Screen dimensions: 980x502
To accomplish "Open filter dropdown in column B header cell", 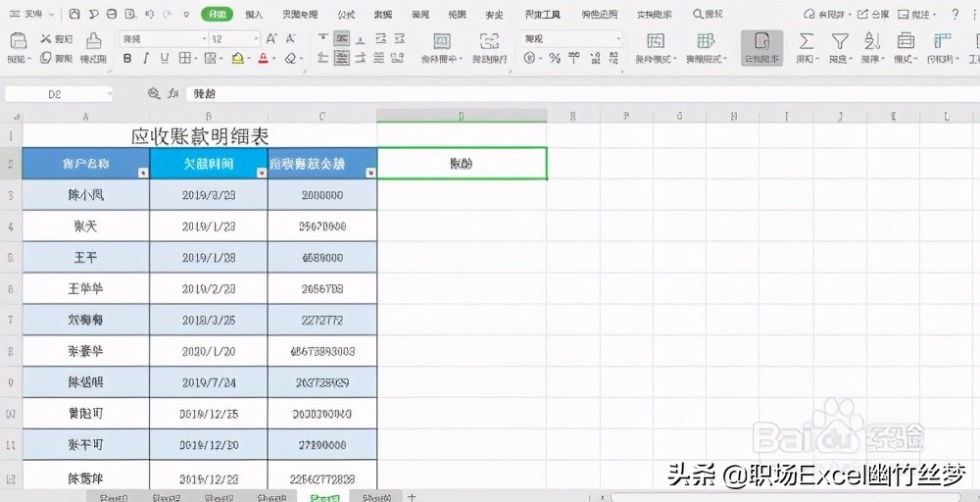I will 262,173.
